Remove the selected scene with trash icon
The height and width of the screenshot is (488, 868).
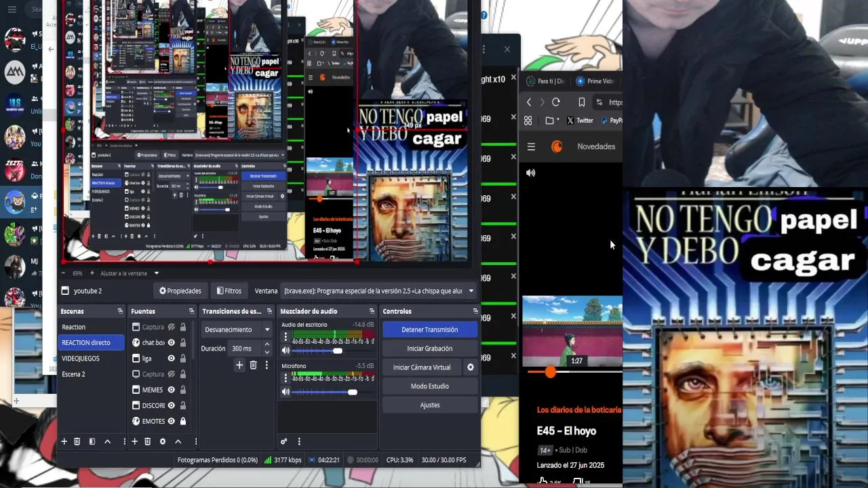pyautogui.click(x=77, y=441)
